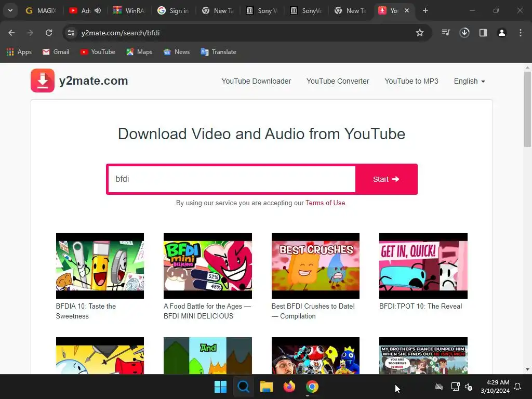The width and height of the screenshot is (532, 399).
Task: Open the 'My brother's fiance dumped him' thumbnail
Action: [x=423, y=355]
